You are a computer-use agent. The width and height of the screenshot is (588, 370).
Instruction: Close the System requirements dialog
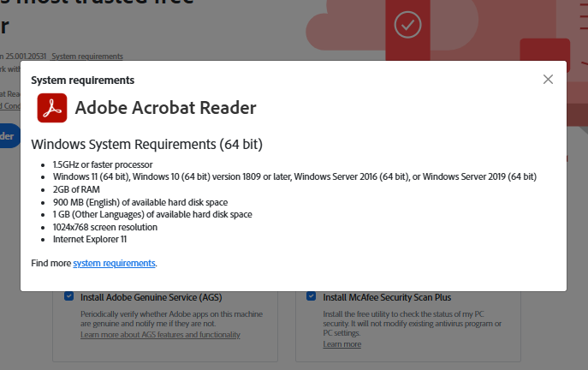(548, 79)
